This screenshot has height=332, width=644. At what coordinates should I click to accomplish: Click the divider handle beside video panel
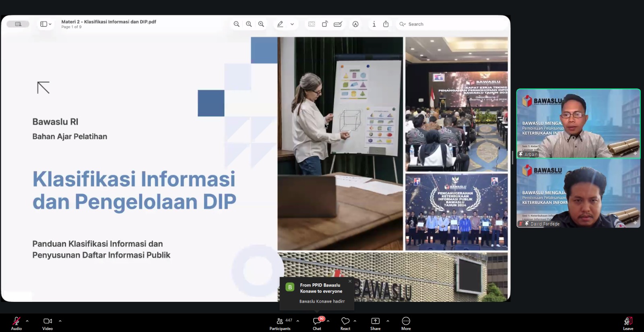click(513, 158)
